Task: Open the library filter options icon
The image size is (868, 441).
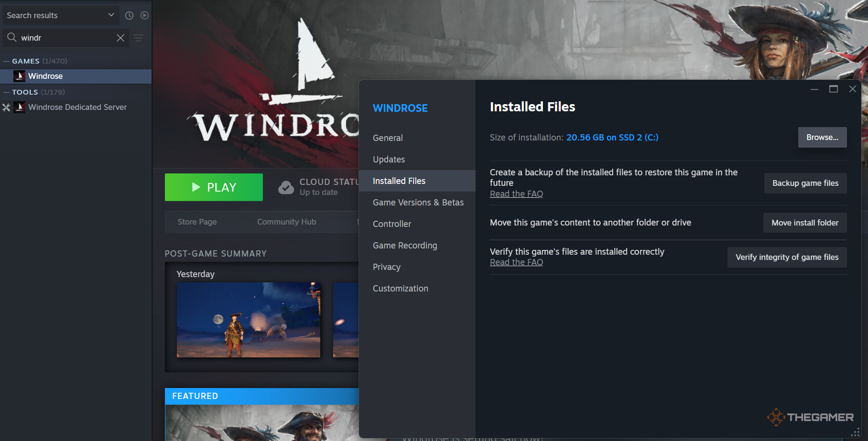Action: (x=139, y=38)
